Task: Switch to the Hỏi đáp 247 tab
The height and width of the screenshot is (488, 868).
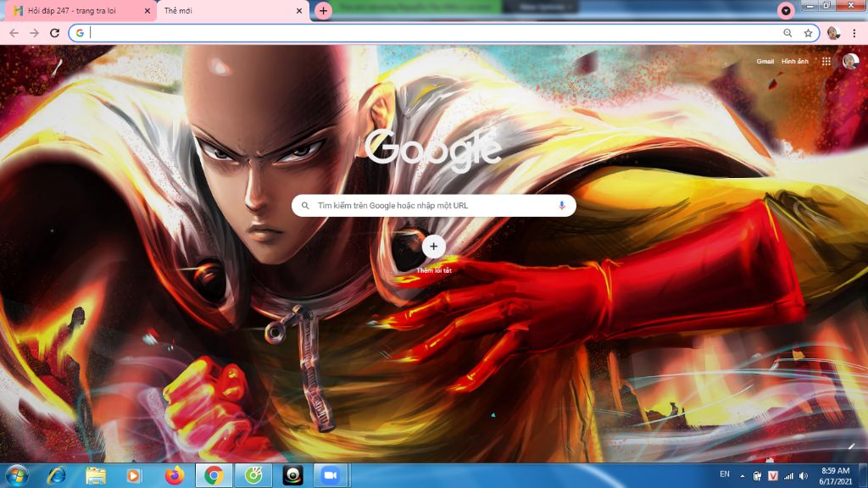Action: [x=82, y=10]
